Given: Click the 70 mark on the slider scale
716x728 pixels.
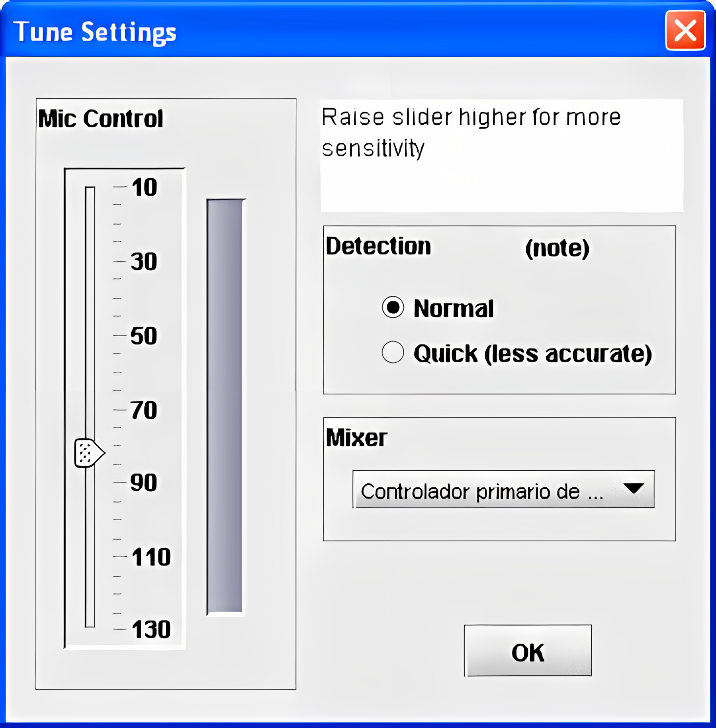Looking at the screenshot, I should 144,410.
